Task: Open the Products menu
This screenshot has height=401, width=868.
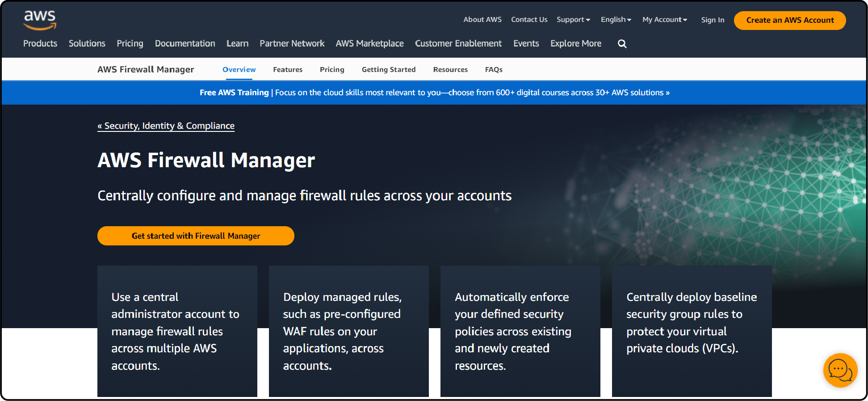Action: tap(40, 43)
